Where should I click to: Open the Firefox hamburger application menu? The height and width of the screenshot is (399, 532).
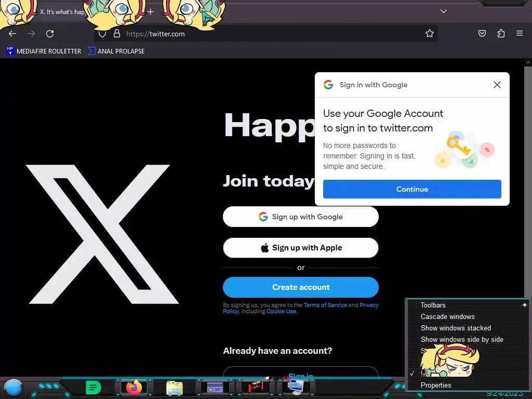[519, 33]
